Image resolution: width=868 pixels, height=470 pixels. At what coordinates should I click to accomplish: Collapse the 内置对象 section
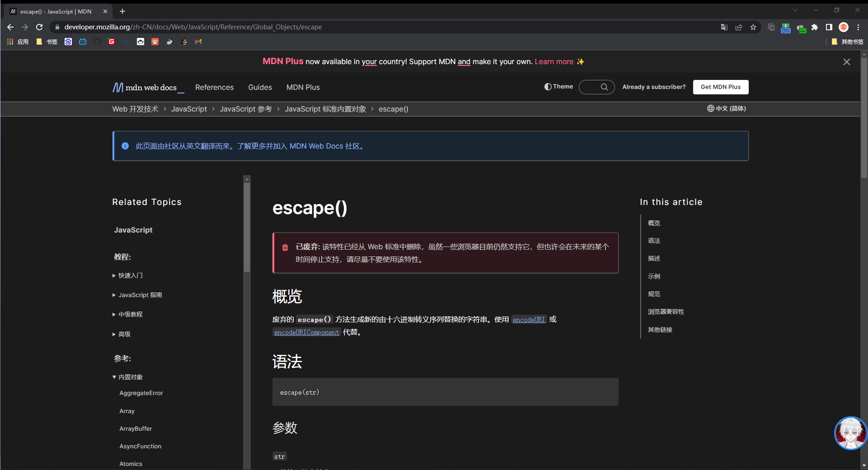tap(130, 377)
